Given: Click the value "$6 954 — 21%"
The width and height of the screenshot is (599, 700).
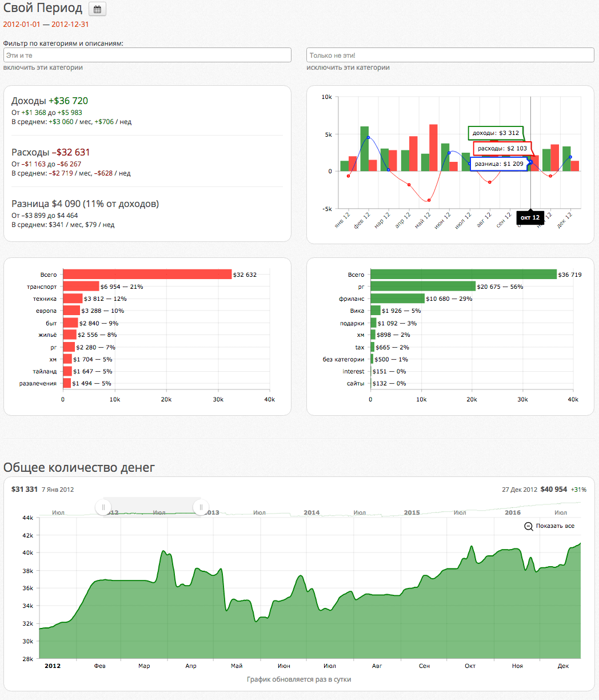Looking at the screenshot, I should (122, 287).
